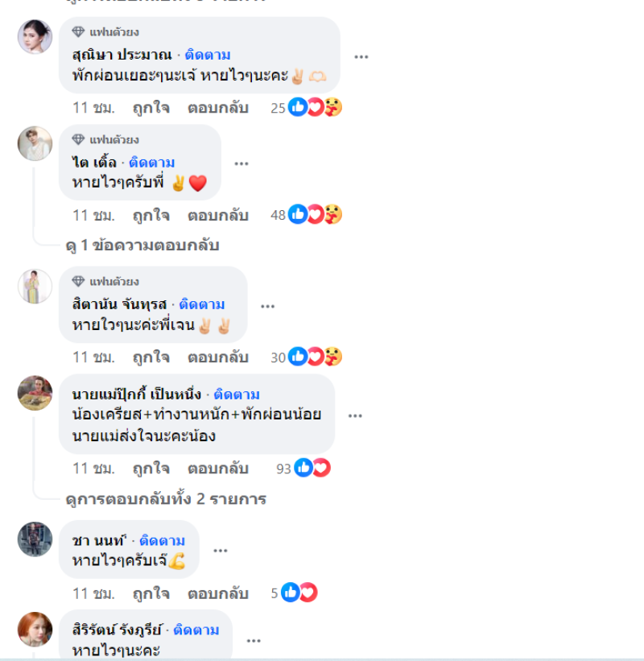The height and width of the screenshot is (661, 644).
Task: View the 25 reactions on สุณิษา's comment
Action: (x=307, y=108)
